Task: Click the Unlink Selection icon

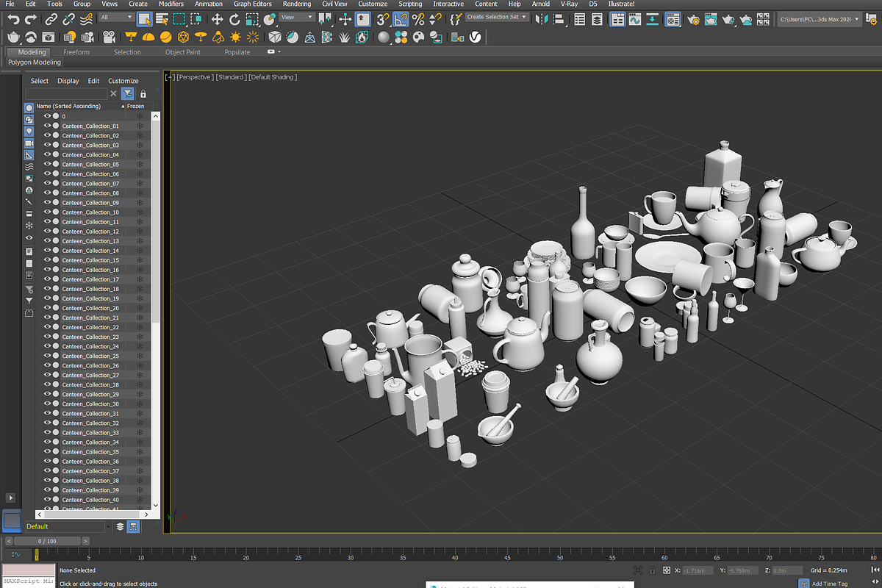Action: tap(69, 20)
